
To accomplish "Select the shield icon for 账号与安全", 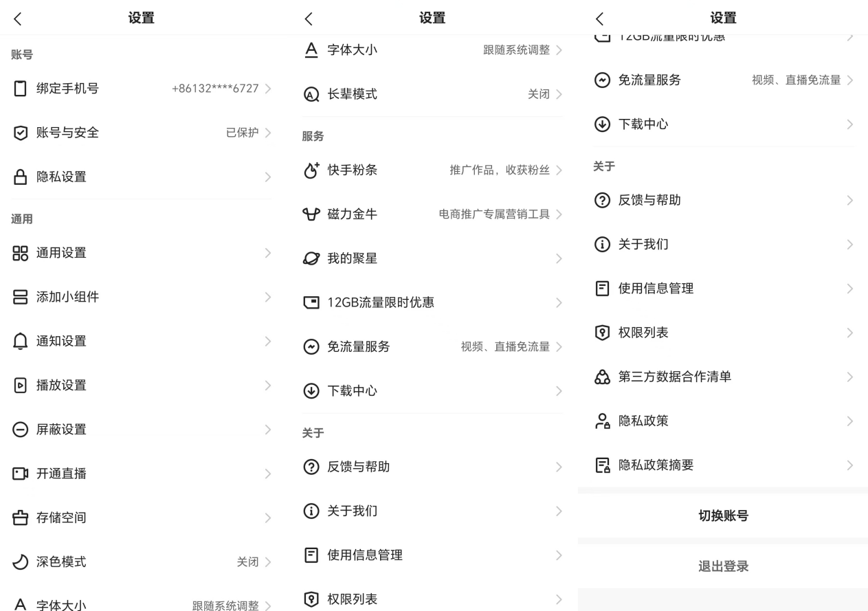I will coord(19,132).
